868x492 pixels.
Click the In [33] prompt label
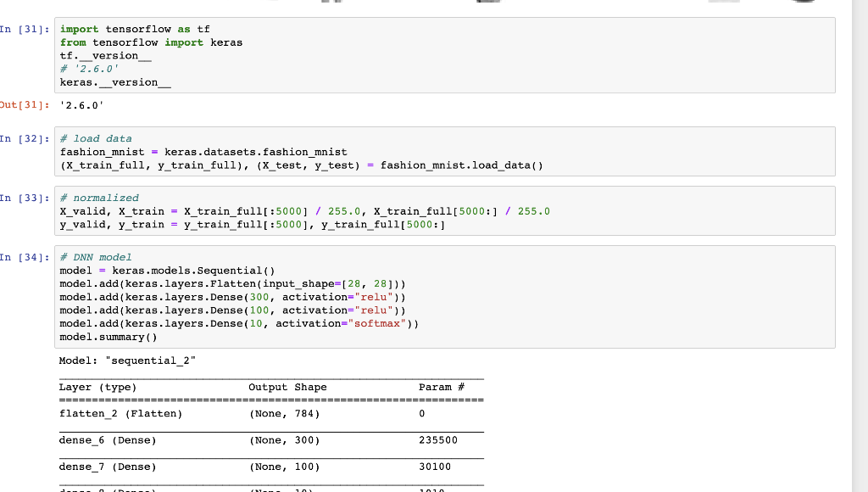[x=21, y=198]
